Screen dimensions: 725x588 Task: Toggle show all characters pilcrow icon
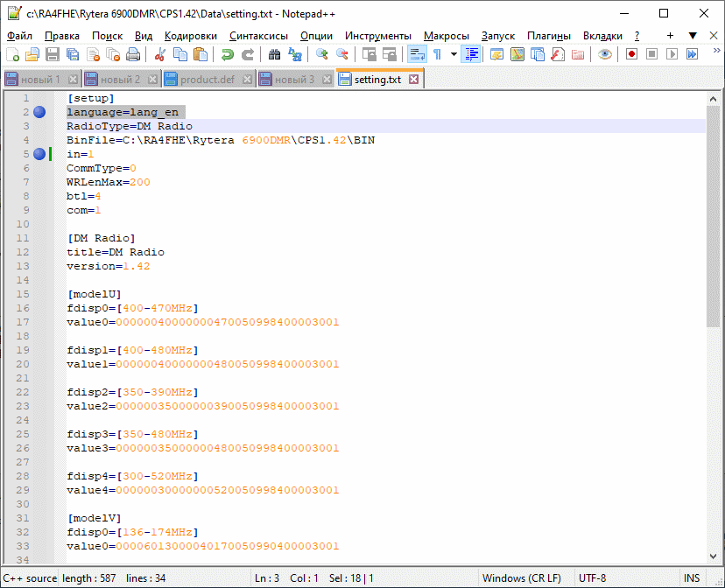(x=437, y=54)
